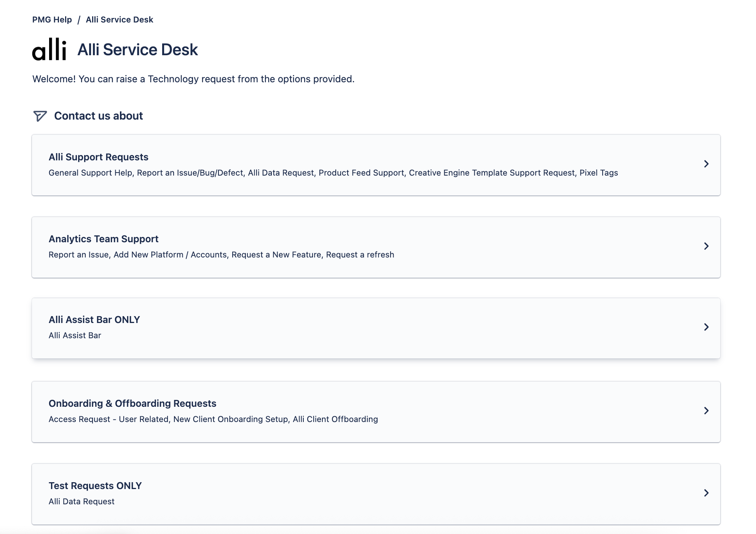Click Access Request - User Related description

108,419
